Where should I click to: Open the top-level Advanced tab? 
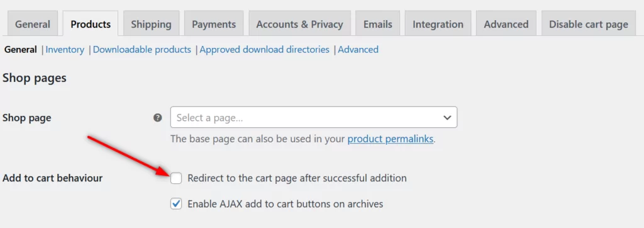coord(506,24)
